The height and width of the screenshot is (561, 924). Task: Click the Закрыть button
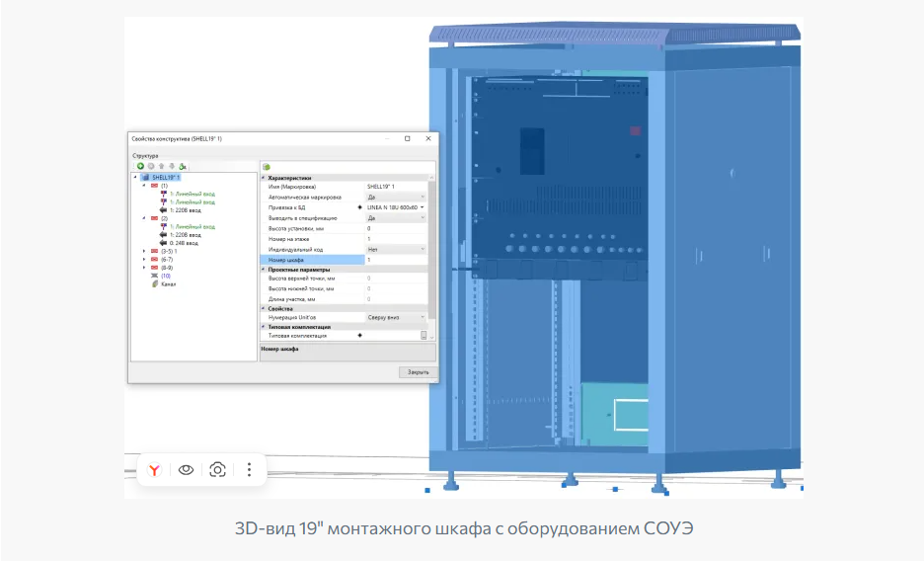click(418, 372)
